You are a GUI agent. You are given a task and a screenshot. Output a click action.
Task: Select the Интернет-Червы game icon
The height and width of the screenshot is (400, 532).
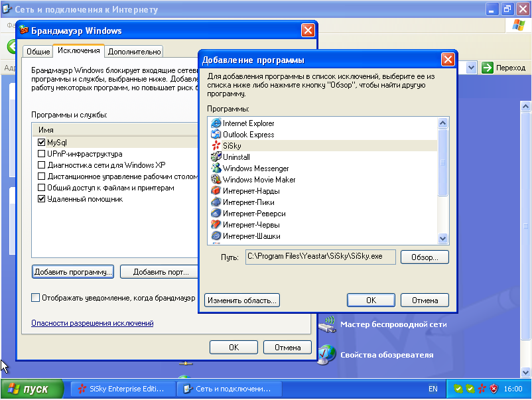pos(216,225)
